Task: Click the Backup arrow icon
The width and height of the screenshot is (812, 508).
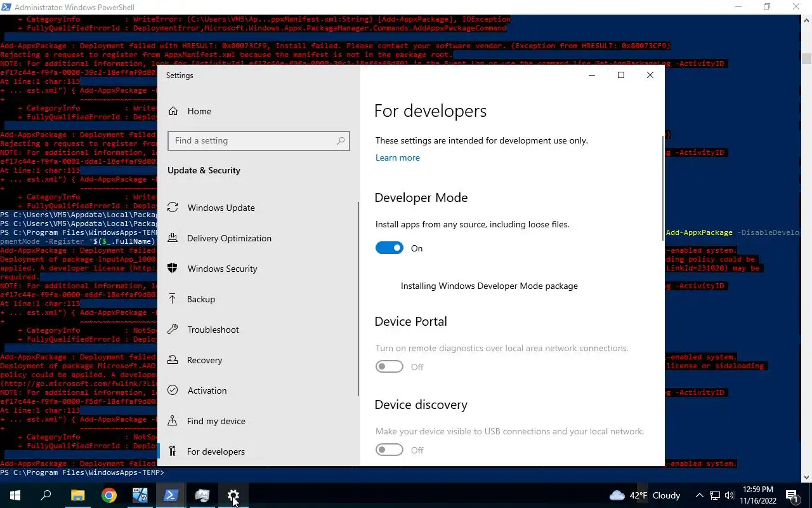Action: [173, 299]
